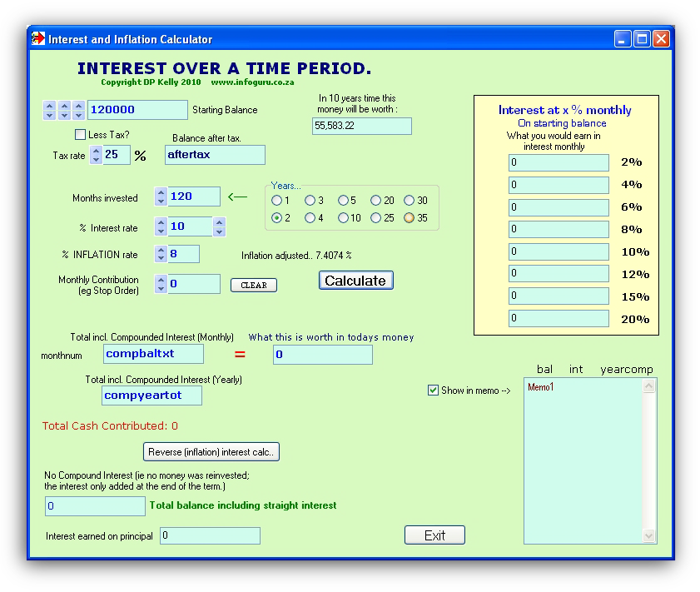
Task: Click the Memo1 text area
Action: click(583, 458)
